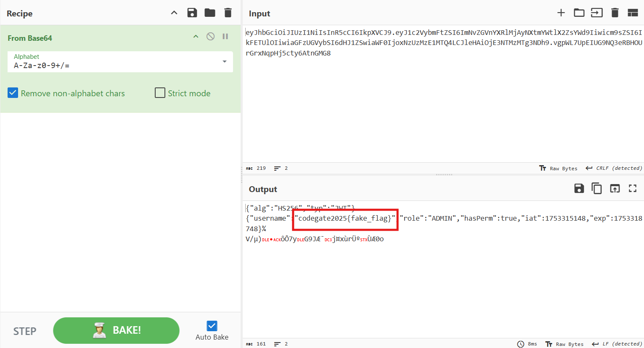Set a breakpoint on From Base64
644x348 pixels.
[225, 37]
